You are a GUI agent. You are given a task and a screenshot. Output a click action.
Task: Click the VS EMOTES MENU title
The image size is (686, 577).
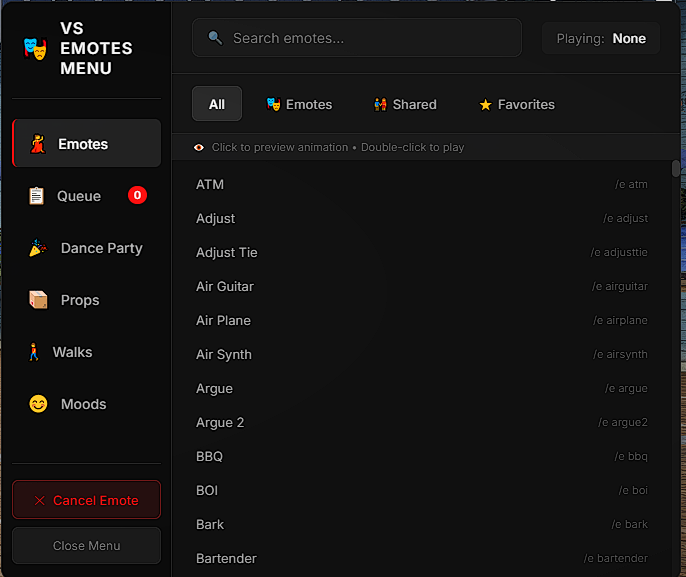(96, 48)
